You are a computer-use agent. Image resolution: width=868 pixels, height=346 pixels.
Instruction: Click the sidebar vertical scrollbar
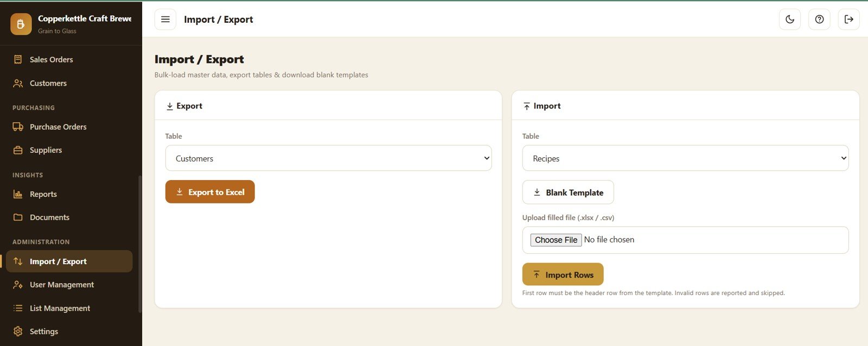140,244
